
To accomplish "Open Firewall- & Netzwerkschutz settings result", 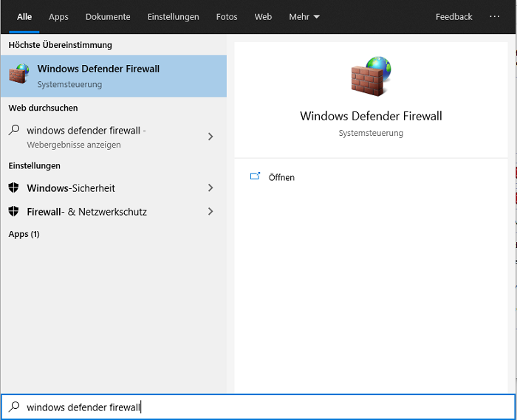I will pyautogui.click(x=114, y=211).
